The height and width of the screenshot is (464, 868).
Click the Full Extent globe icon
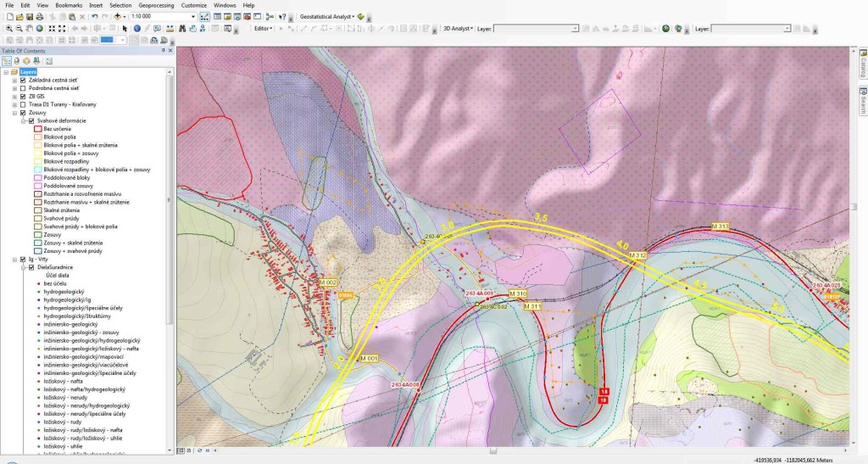coord(39,28)
